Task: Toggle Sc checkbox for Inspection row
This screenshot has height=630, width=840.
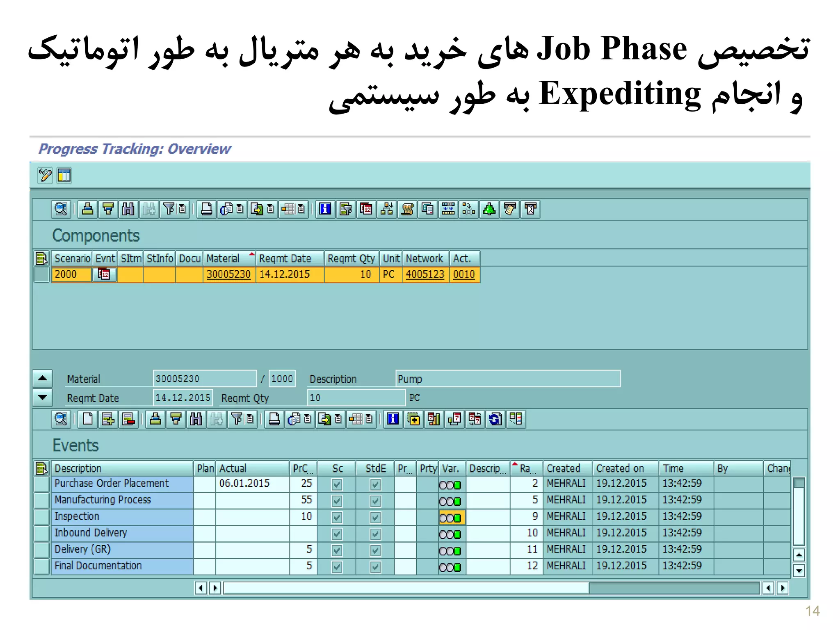Action: 337,518
